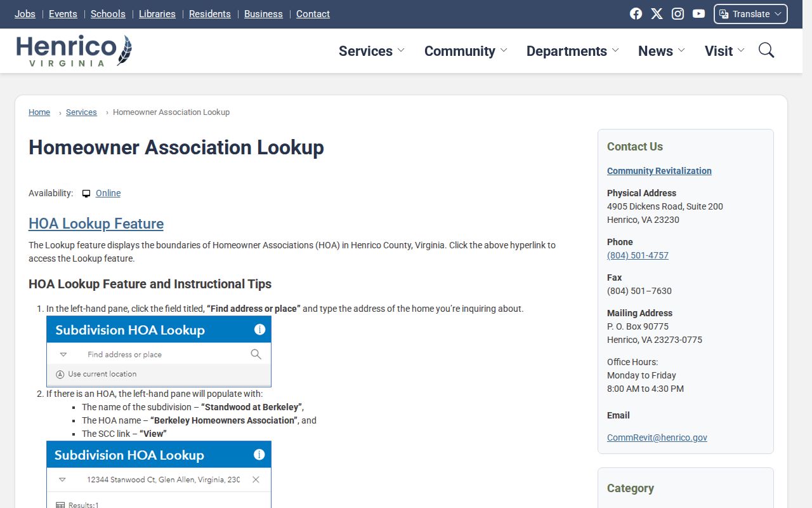Email CommRevit@henrico.gov link

tap(657, 438)
